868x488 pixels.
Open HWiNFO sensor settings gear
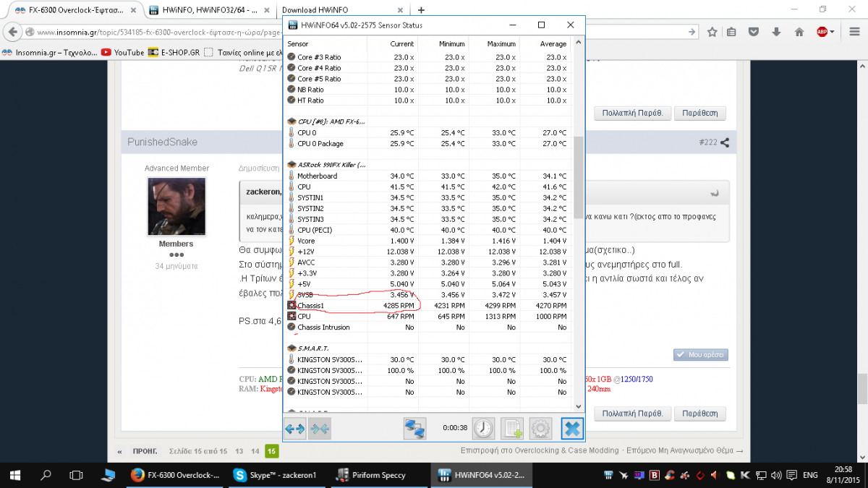[x=541, y=429]
